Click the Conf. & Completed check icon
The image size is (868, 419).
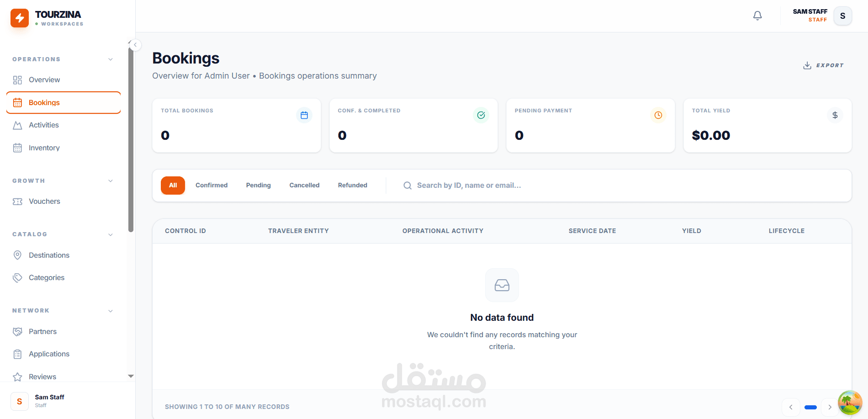481,115
